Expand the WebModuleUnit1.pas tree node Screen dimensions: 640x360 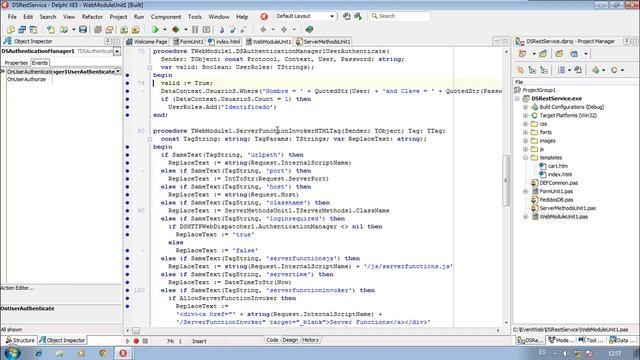(526, 217)
